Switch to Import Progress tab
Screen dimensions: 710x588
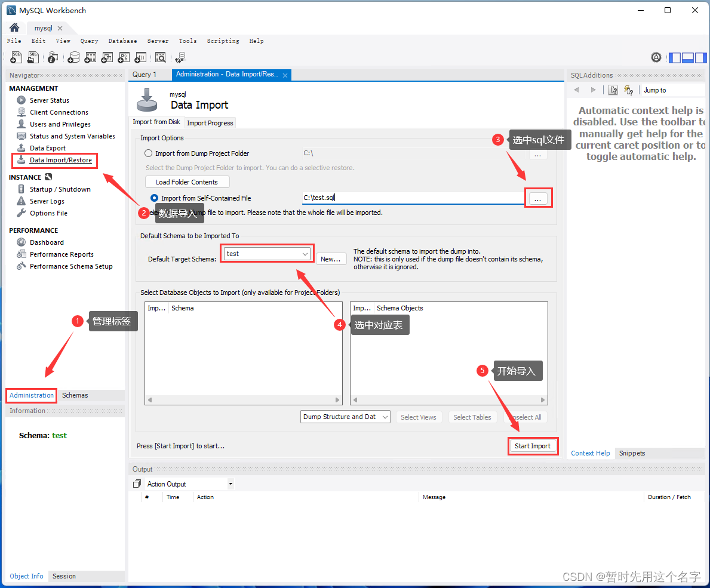pyautogui.click(x=210, y=123)
